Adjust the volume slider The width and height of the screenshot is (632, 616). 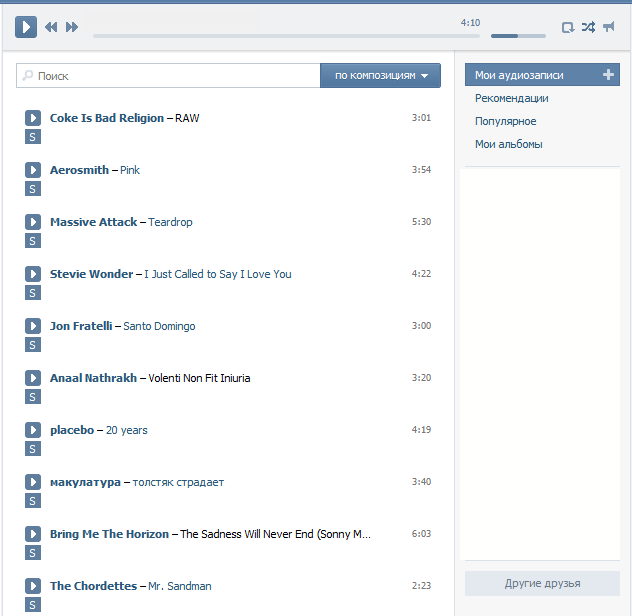tap(518, 36)
